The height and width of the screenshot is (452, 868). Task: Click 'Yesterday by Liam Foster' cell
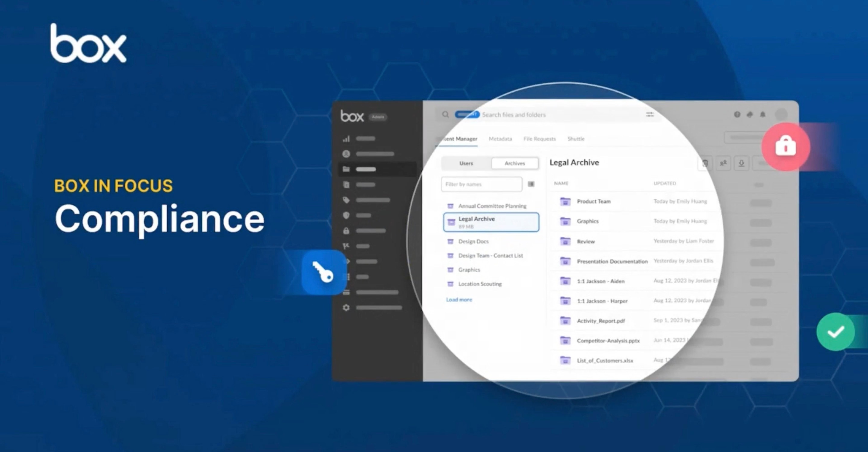coord(684,241)
